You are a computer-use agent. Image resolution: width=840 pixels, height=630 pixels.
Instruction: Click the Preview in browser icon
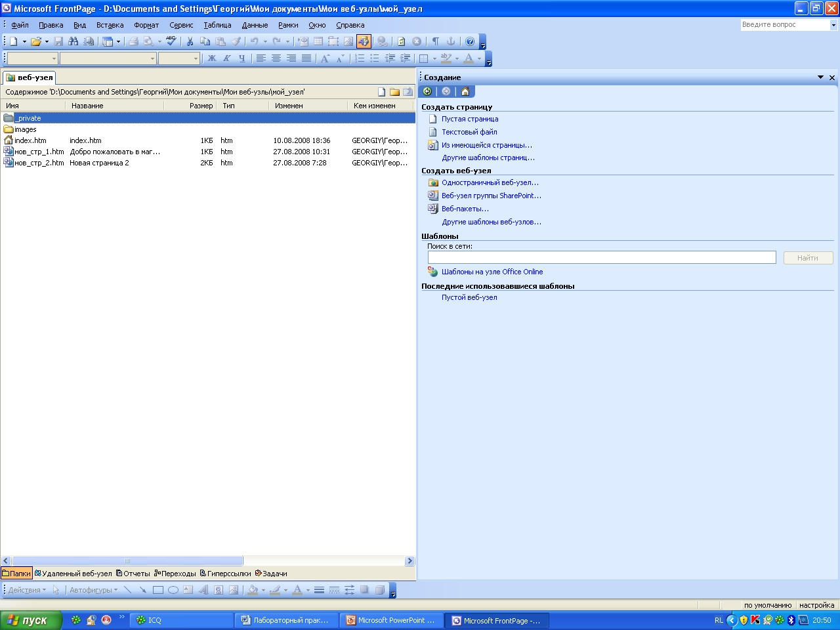pos(149,41)
